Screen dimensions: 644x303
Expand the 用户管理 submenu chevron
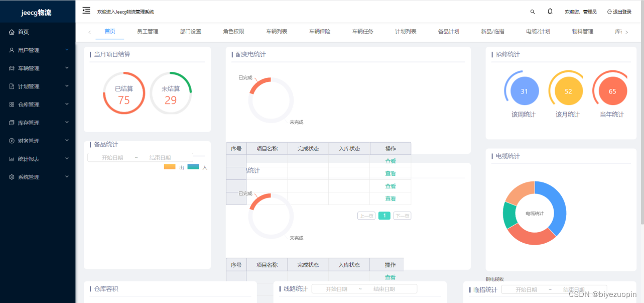(x=67, y=50)
